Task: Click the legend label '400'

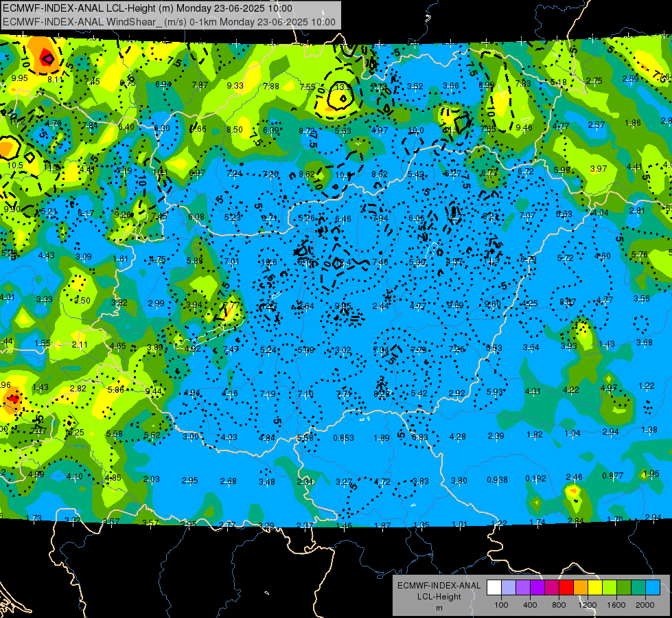Action: tap(530, 605)
